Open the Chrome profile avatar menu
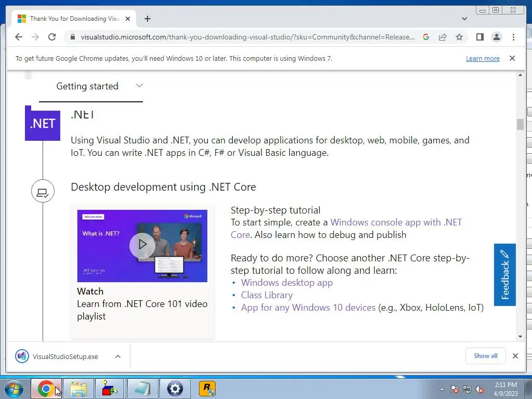The width and height of the screenshot is (532, 399). coord(497,37)
